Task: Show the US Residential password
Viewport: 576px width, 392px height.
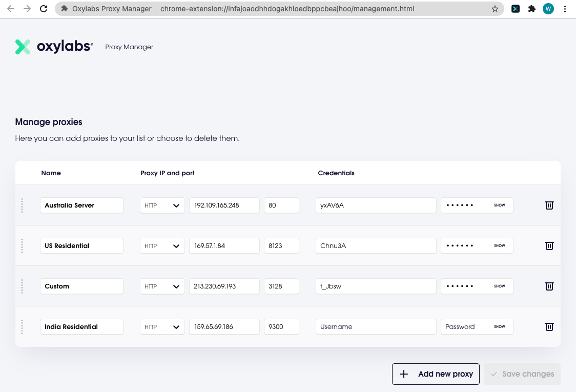Action: (x=499, y=245)
